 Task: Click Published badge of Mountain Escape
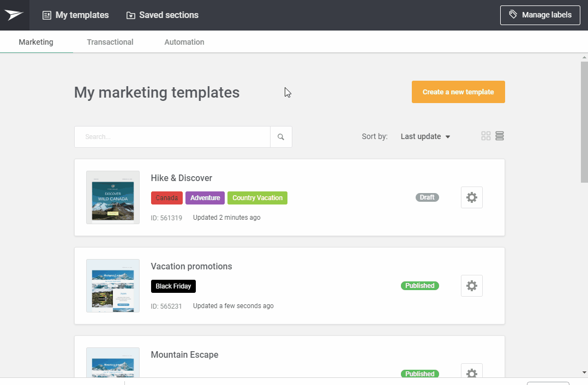point(419,374)
